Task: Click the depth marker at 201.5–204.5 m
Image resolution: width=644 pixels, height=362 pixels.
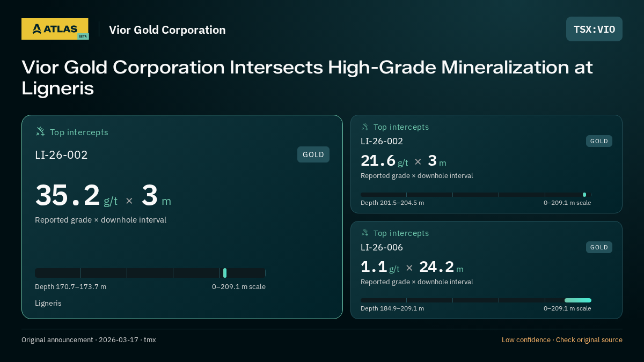Action: click(584, 195)
